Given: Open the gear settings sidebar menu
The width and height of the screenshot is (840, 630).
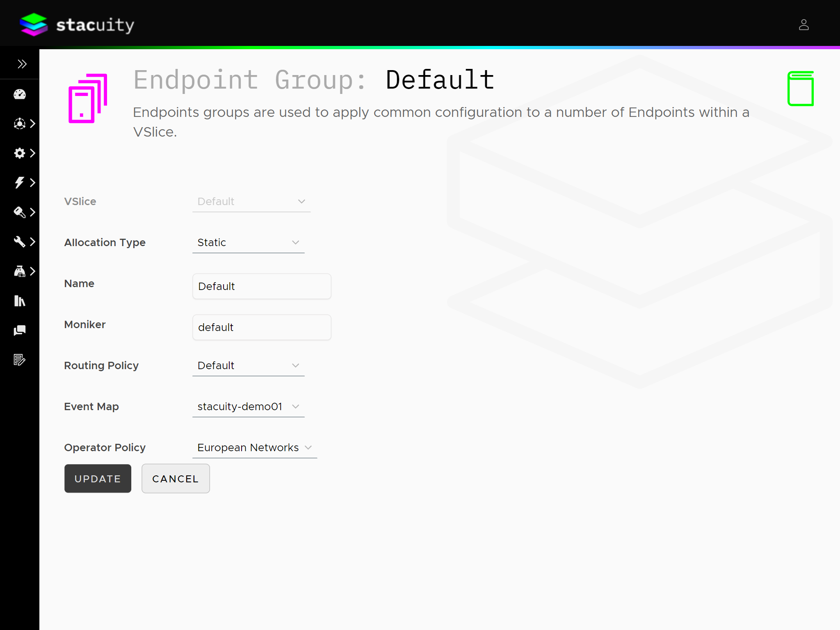Looking at the screenshot, I should [x=20, y=153].
